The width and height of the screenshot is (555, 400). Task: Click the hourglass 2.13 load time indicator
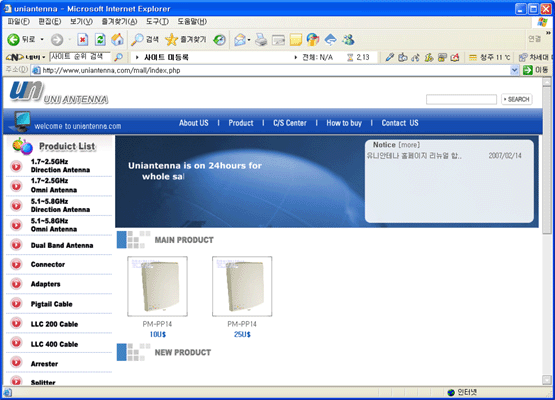point(358,57)
